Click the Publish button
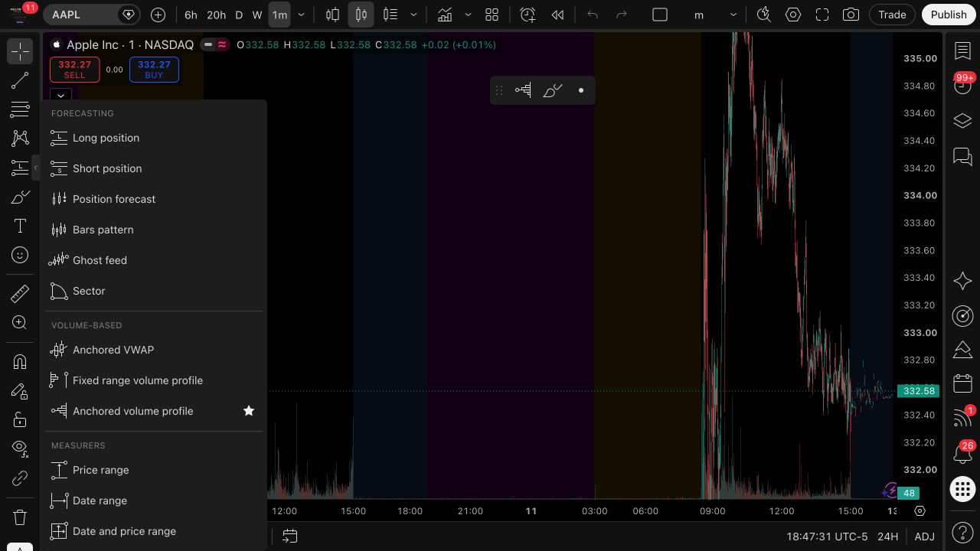Viewport: 980px width, 551px height. pos(949,15)
